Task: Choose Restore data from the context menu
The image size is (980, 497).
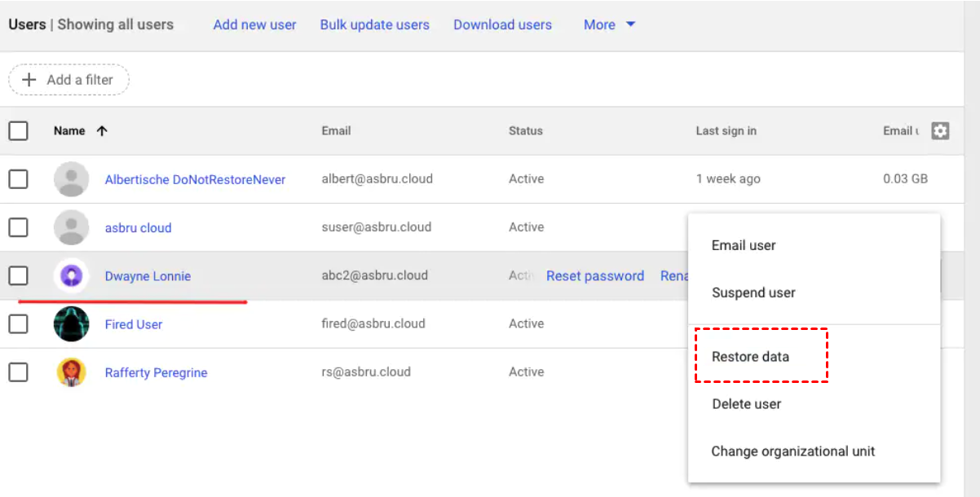Action: (750, 357)
